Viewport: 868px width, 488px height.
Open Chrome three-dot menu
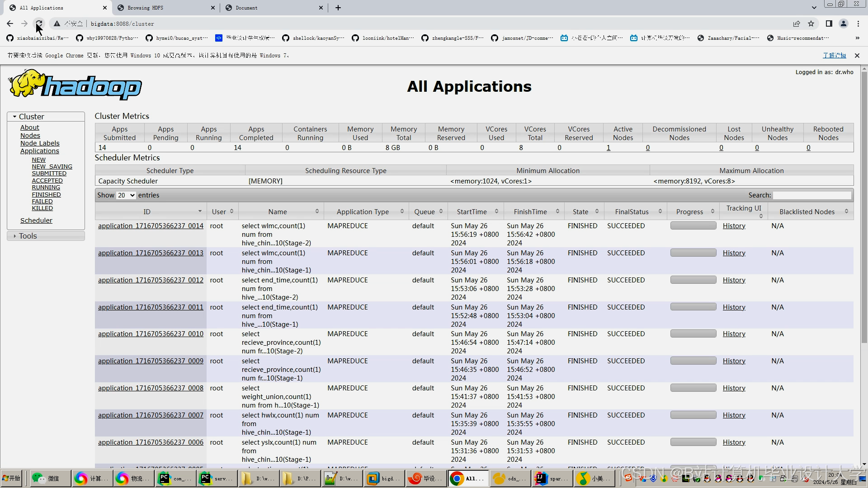point(858,23)
